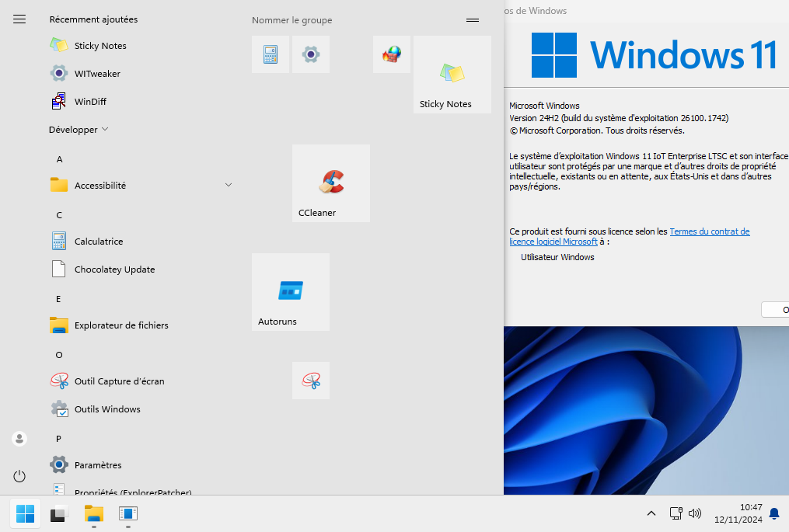The width and height of the screenshot is (789, 532).
Task: Open the hamburger menu of Start
Action: pos(19,19)
